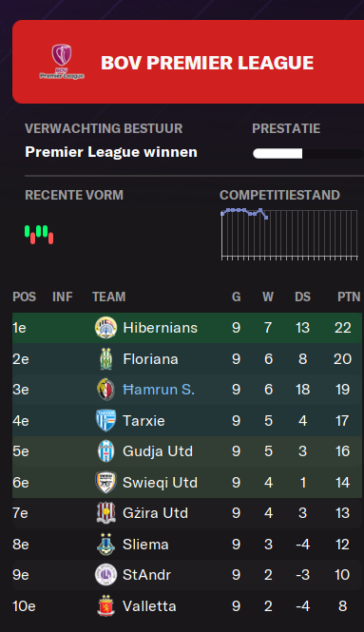This screenshot has height=632, width=364.
Task: Select the Ħamrun S. team badge
Action: coord(106,390)
